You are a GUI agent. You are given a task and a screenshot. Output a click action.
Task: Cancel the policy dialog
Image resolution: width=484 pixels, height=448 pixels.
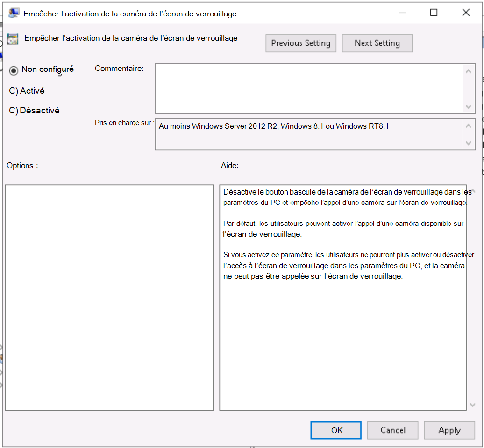coord(392,430)
